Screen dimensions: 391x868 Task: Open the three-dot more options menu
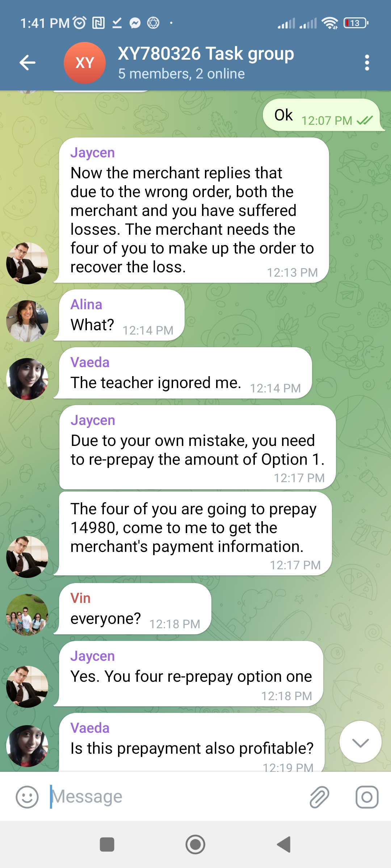pos(367,63)
